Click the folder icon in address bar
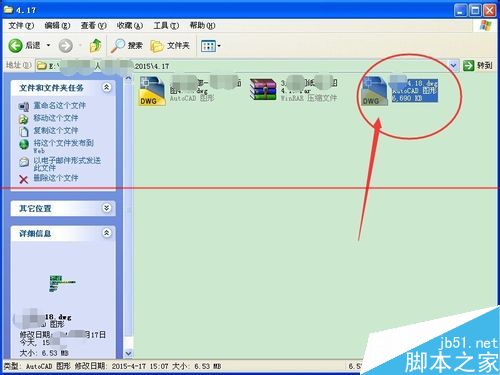 42,65
